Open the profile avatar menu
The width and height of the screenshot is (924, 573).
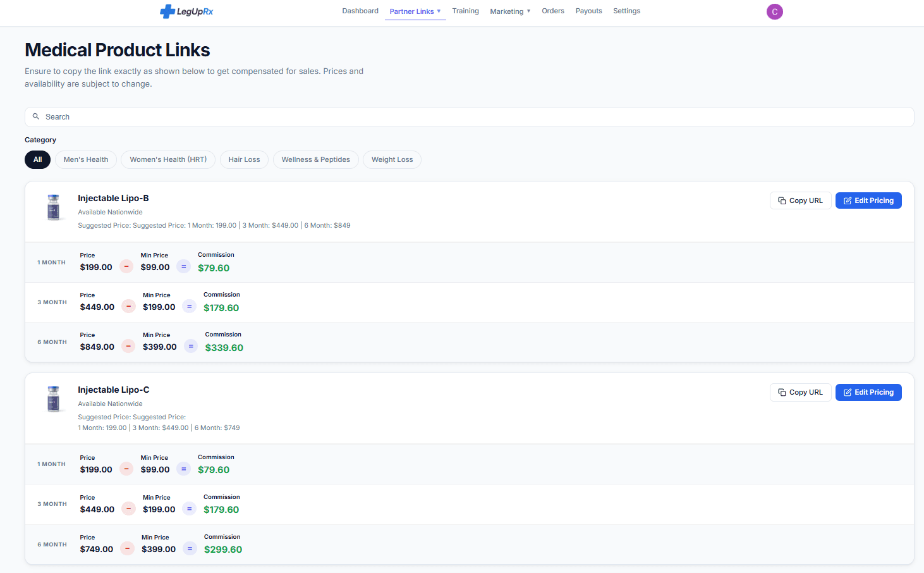[774, 11]
